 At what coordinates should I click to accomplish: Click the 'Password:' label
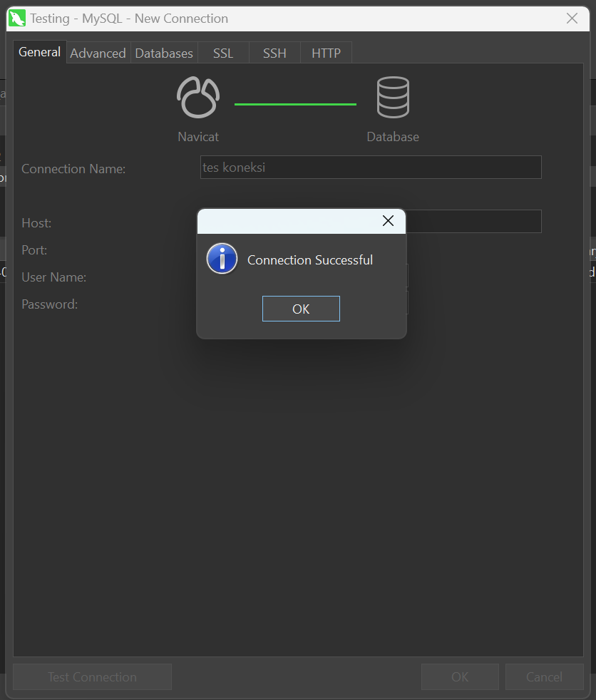[x=50, y=304]
